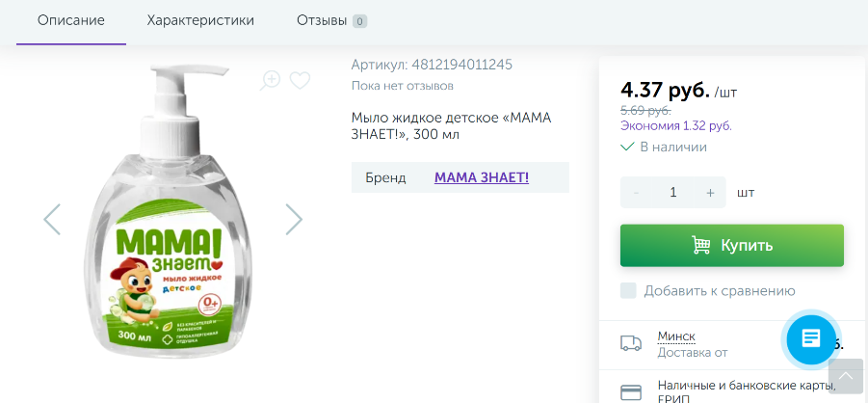Screen dimensions: 868x403
Task: Increase quantity with plus button
Action: coord(710,193)
